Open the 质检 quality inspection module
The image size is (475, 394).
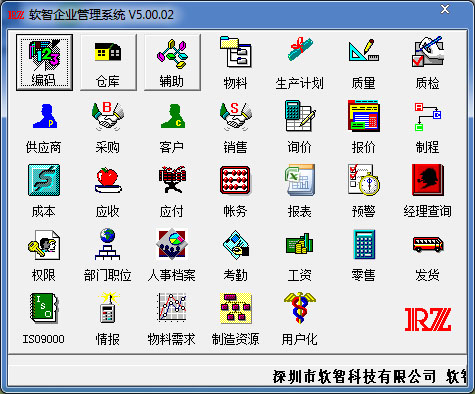tap(428, 62)
